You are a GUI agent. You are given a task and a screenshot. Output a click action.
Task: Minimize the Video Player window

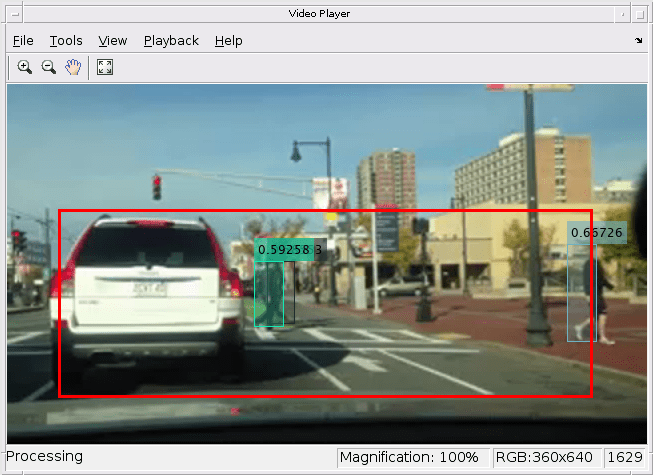tap(623, 15)
